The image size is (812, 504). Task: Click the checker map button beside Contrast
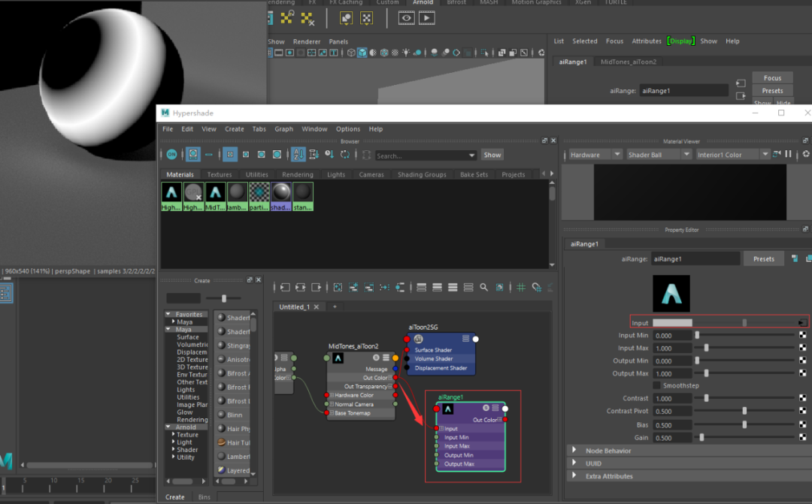[802, 398]
